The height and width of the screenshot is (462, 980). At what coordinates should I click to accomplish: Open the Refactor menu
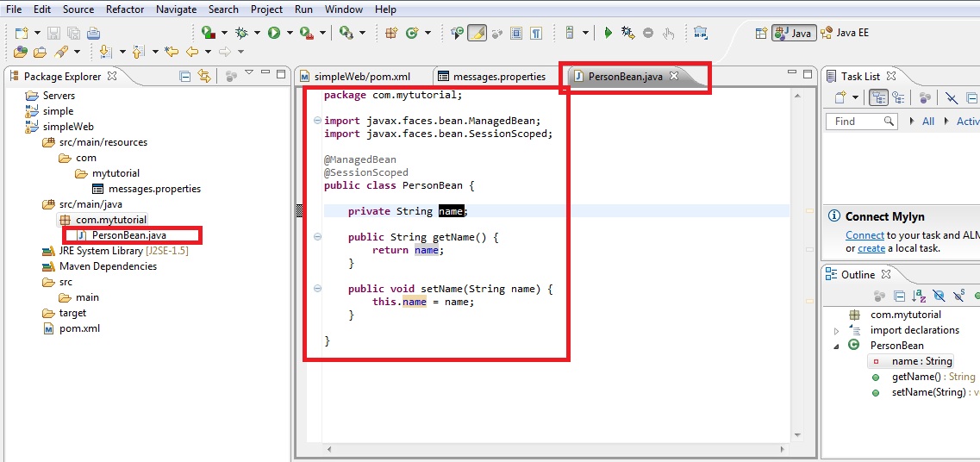pyautogui.click(x=125, y=9)
